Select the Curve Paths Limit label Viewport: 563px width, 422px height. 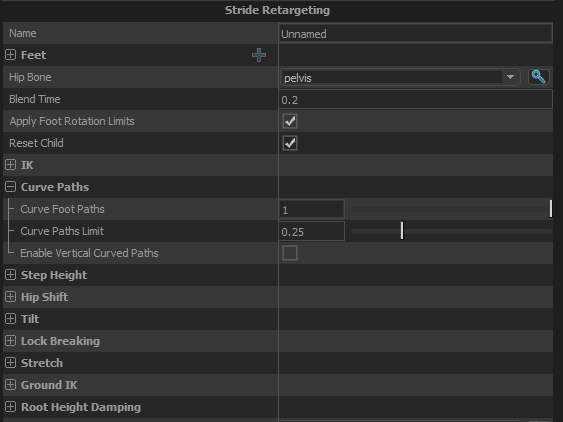point(62,231)
